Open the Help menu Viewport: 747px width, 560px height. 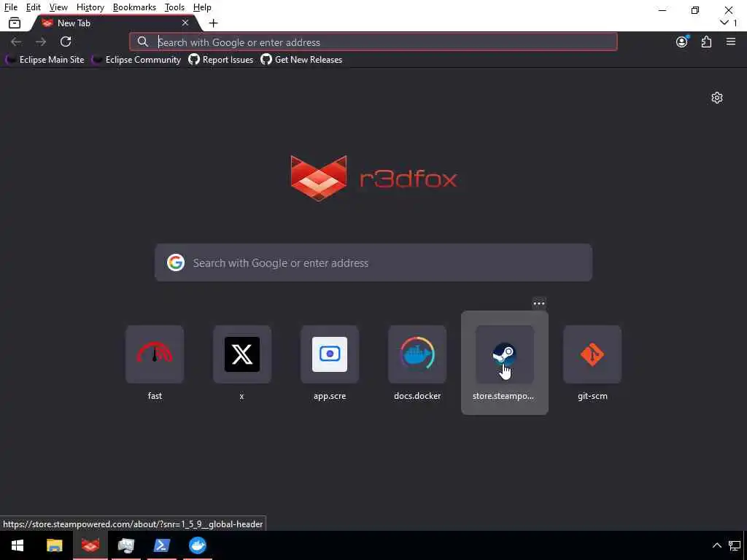[x=202, y=7]
